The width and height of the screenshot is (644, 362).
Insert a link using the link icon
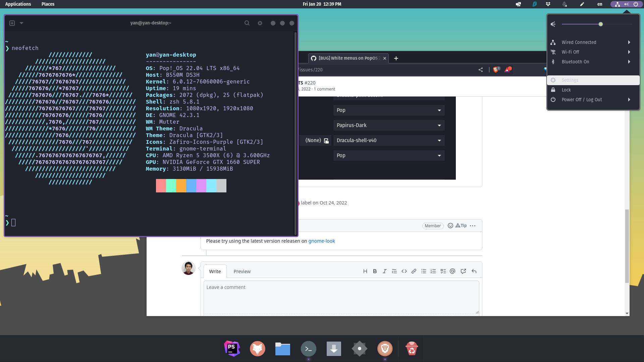point(414,271)
